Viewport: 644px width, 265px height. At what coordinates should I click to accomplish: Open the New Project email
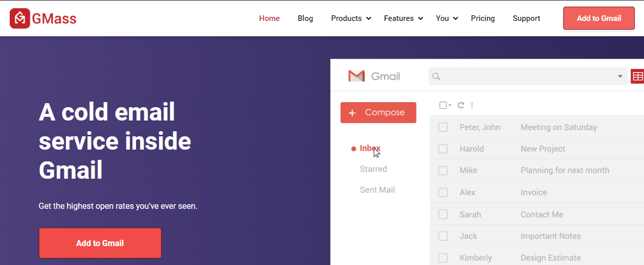[x=543, y=149]
